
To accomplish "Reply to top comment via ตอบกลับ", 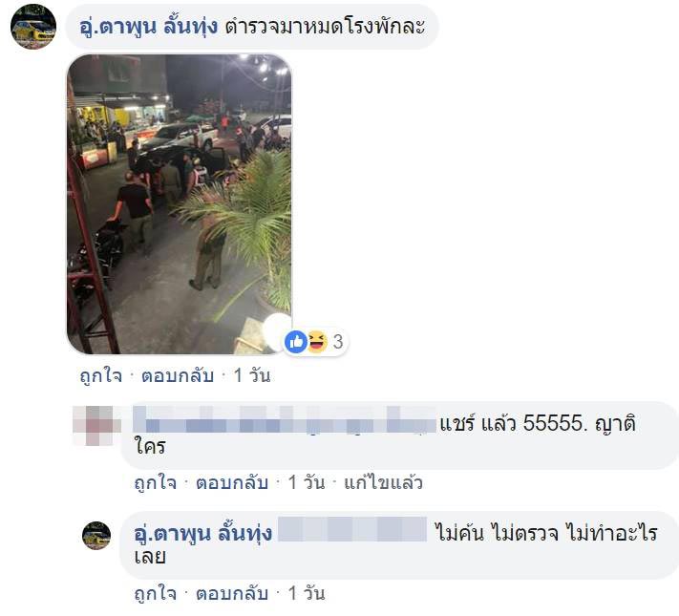I will click(x=178, y=375).
